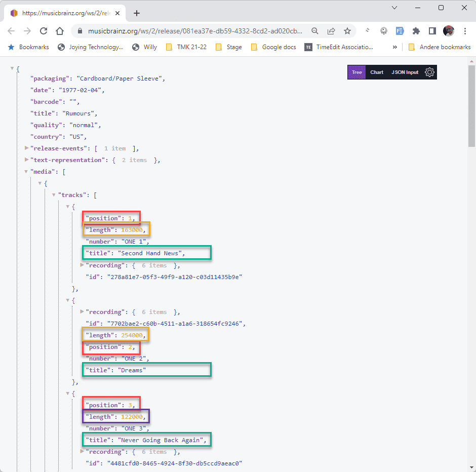Show hidden bookmarks with the double chevron
This screenshot has width=476, height=472.
point(394,47)
